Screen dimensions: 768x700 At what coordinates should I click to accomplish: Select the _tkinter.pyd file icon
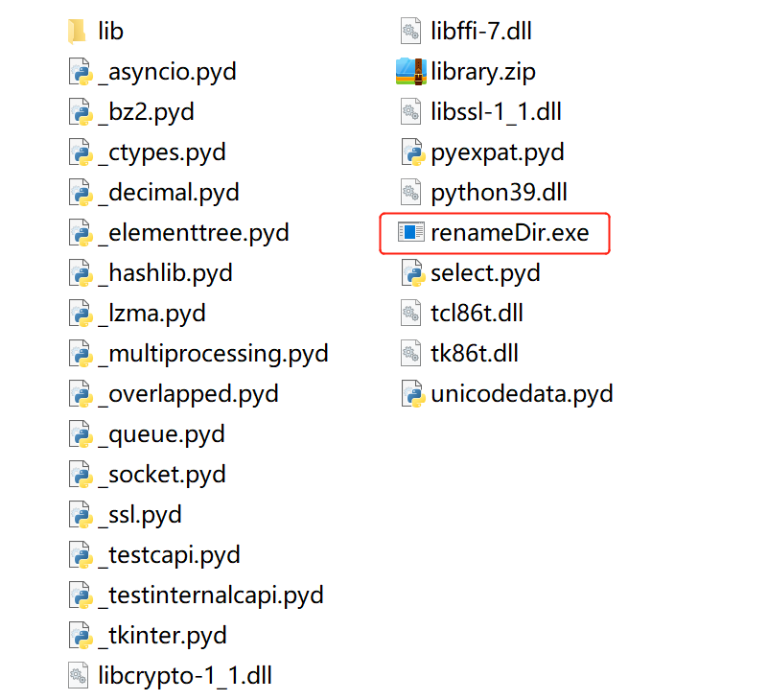pyautogui.click(x=79, y=636)
